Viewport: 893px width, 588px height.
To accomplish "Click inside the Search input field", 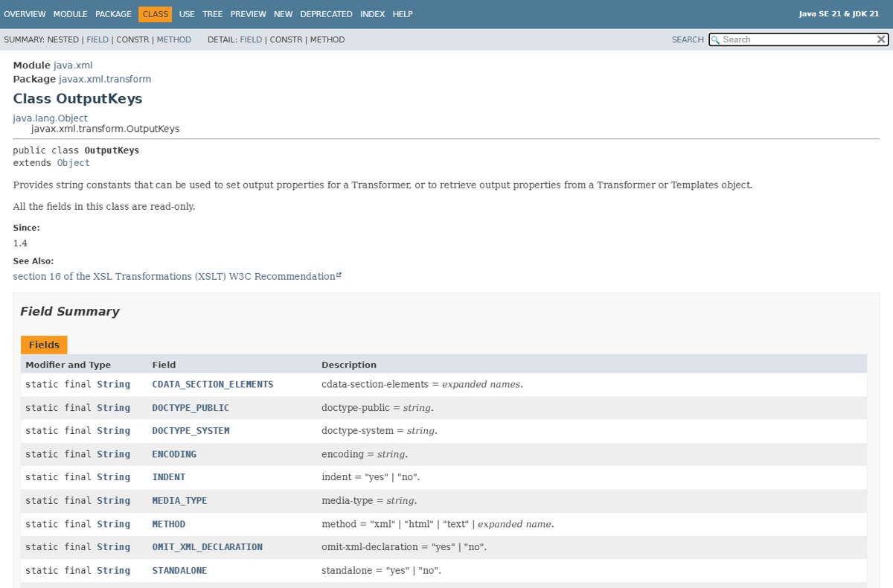I will click(x=798, y=39).
